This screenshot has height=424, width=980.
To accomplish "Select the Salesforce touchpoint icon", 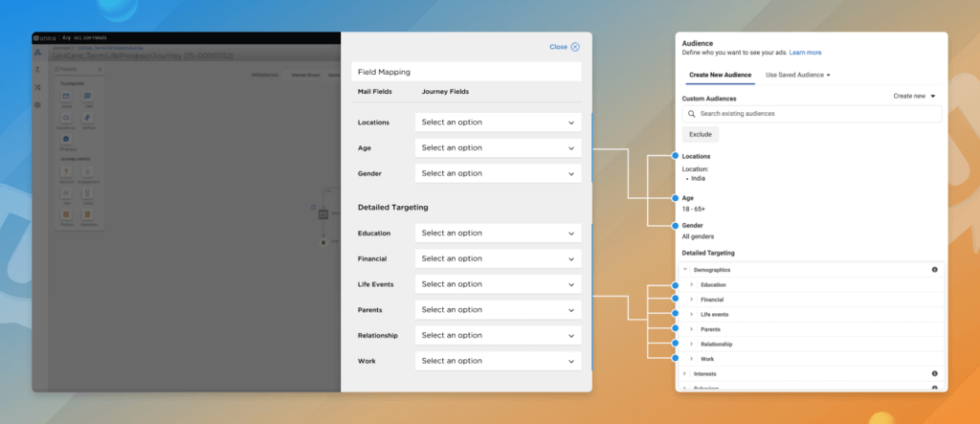I will point(67,119).
